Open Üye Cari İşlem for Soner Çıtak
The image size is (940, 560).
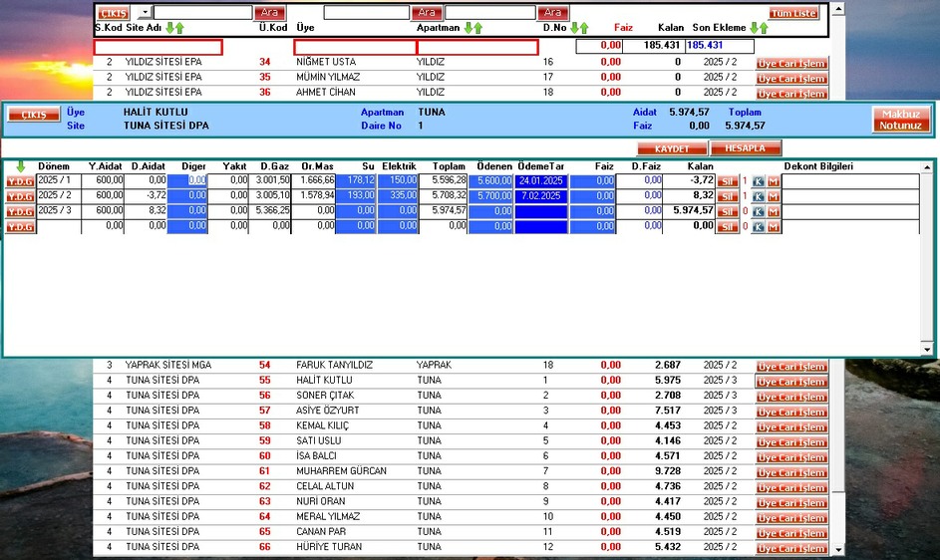(x=791, y=397)
